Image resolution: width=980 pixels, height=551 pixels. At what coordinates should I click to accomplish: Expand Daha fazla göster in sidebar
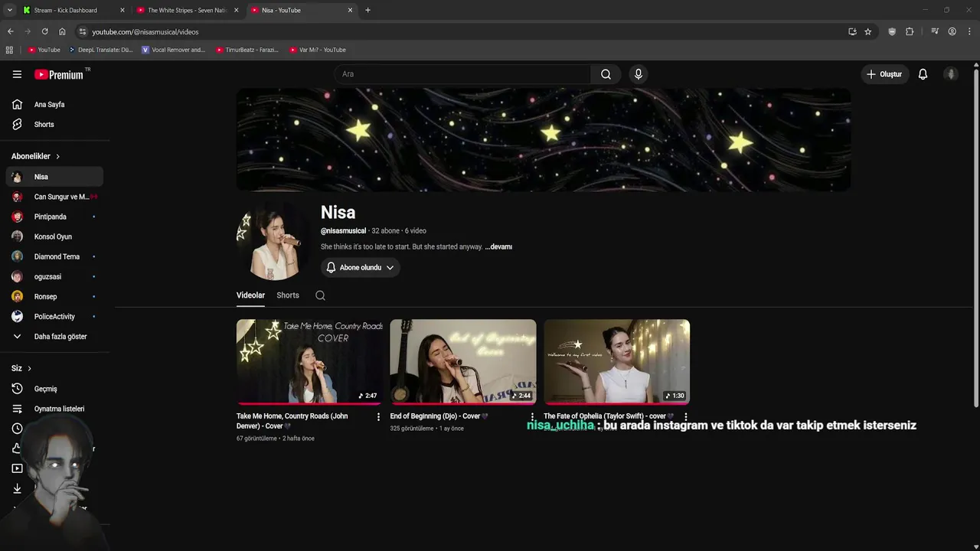tap(54, 336)
